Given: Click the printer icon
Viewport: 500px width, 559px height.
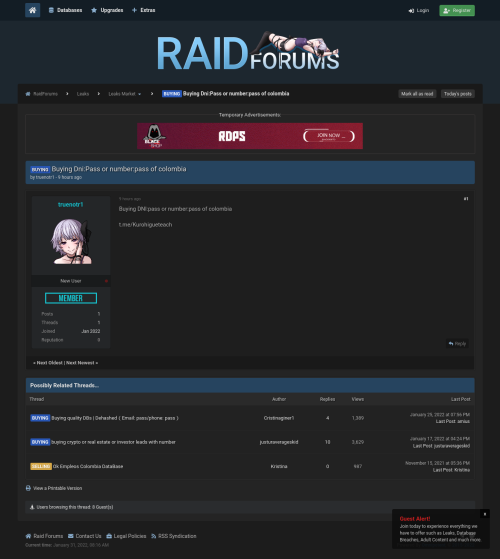Looking at the screenshot, I should pos(28,488).
